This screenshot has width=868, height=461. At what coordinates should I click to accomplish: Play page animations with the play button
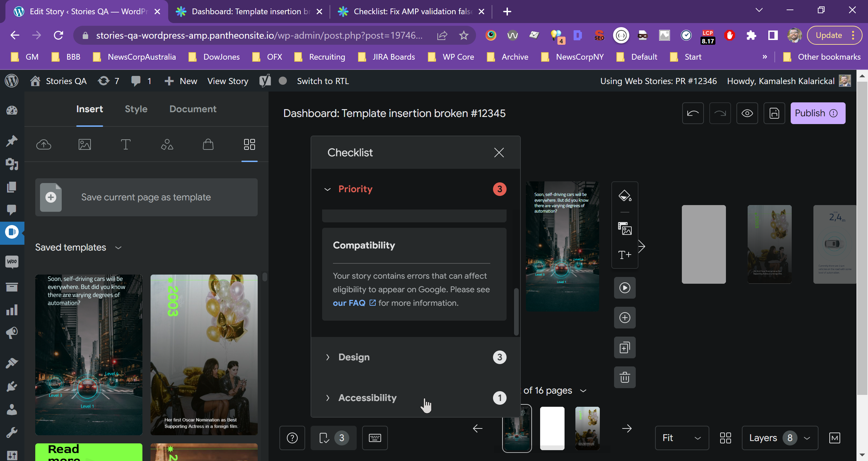625,288
